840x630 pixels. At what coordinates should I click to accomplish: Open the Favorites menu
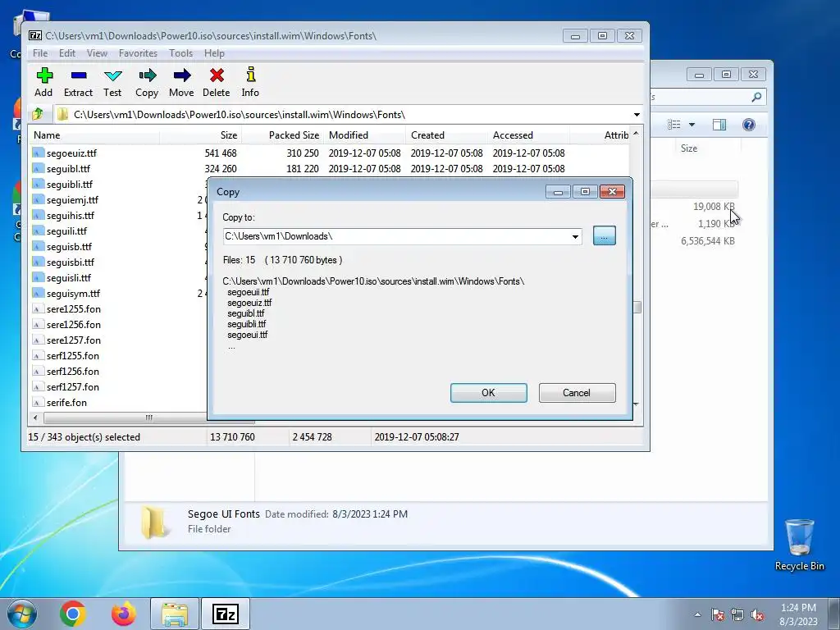(x=138, y=53)
